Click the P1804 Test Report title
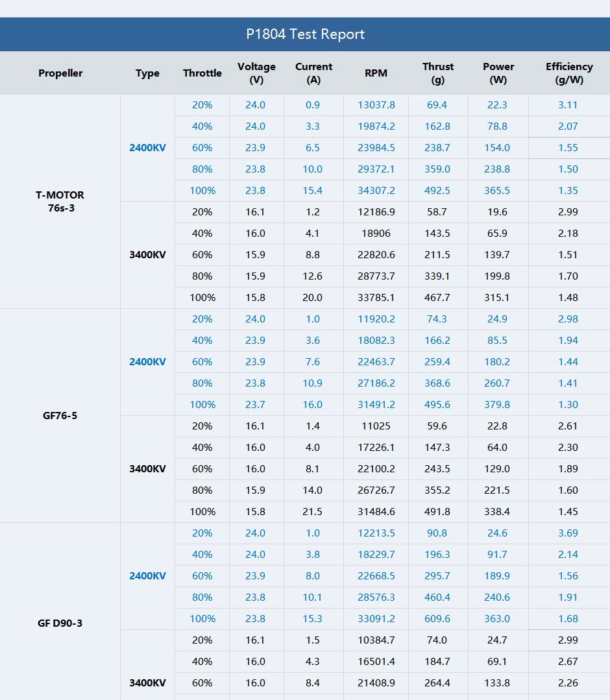The width and height of the screenshot is (610, 700). [x=305, y=34]
